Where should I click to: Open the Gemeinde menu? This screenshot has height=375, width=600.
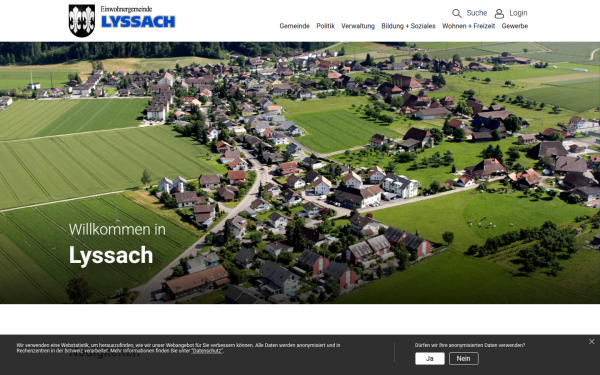tap(294, 26)
